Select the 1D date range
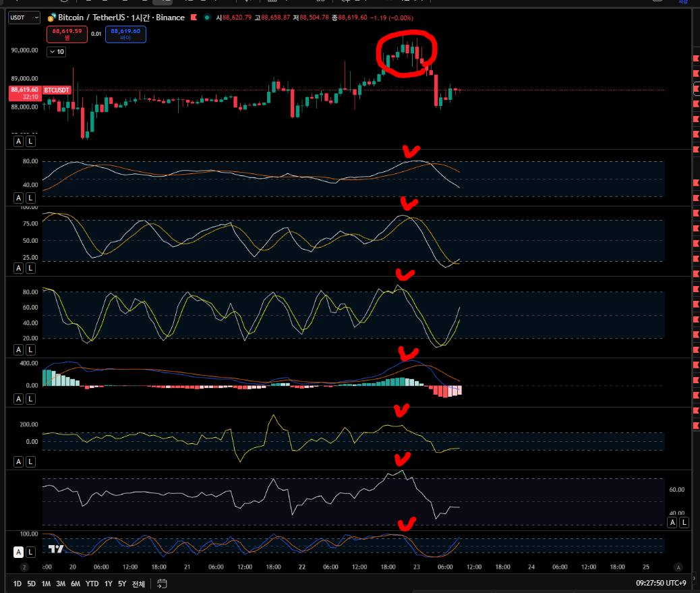 click(x=17, y=584)
